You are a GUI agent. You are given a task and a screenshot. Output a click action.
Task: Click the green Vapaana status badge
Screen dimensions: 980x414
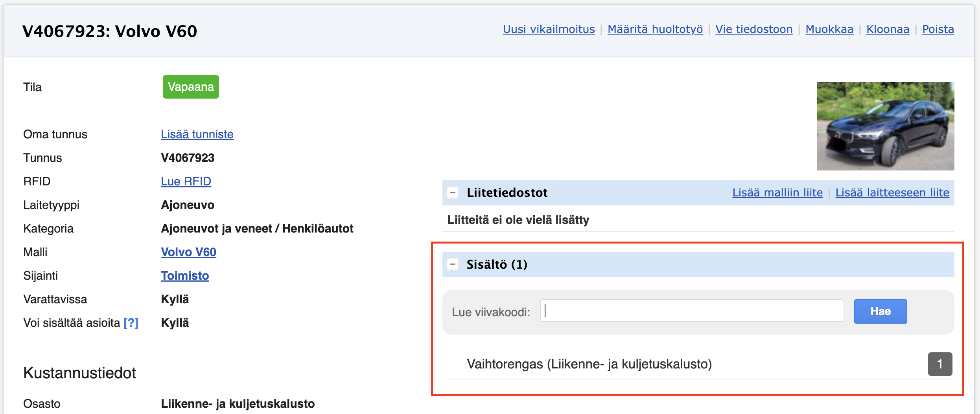(191, 87)
